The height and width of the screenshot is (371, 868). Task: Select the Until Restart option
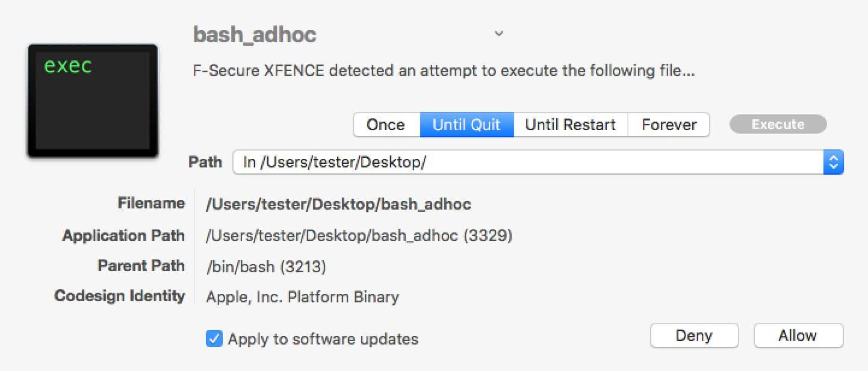[x=570, y=125]
